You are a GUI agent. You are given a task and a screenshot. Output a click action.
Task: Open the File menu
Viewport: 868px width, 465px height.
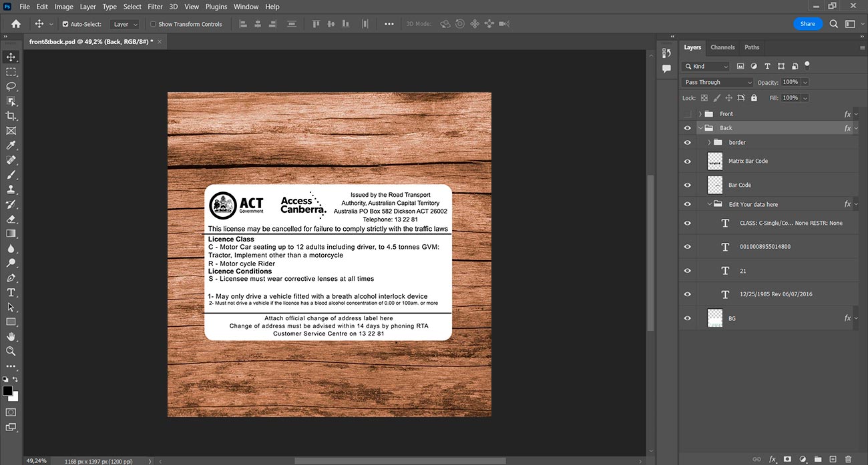tap(25, 7)
